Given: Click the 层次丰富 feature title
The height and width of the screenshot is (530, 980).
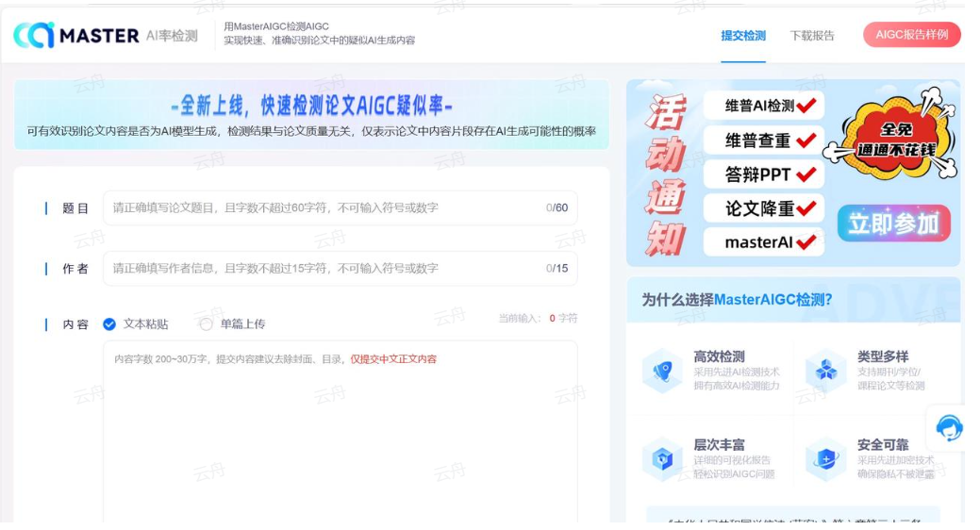Looking at the screenshot, I should point(719,444).
